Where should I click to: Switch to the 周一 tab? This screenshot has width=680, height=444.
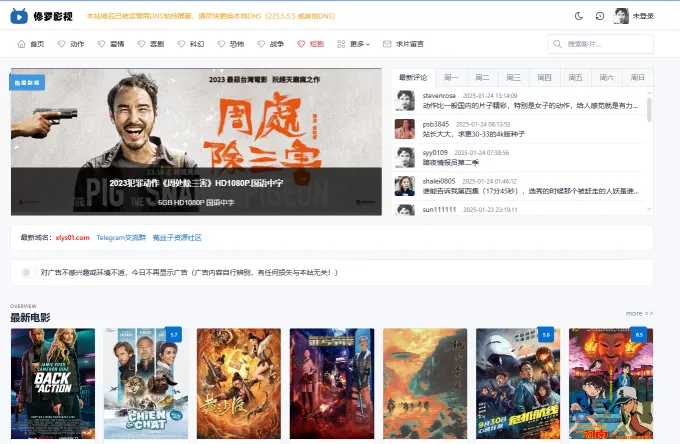[x=451, y=78]
